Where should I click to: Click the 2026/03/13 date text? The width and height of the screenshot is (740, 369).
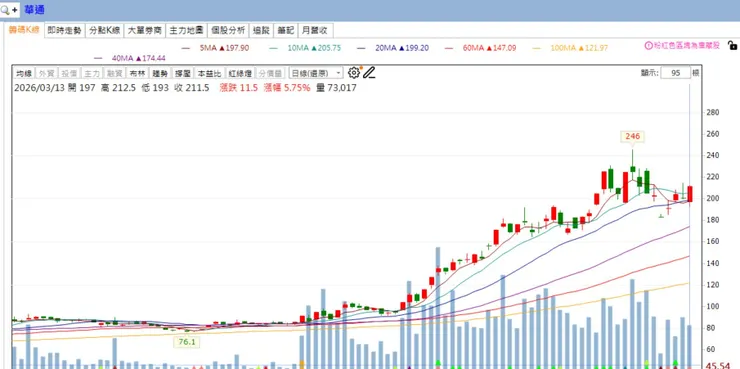(40, 88)
